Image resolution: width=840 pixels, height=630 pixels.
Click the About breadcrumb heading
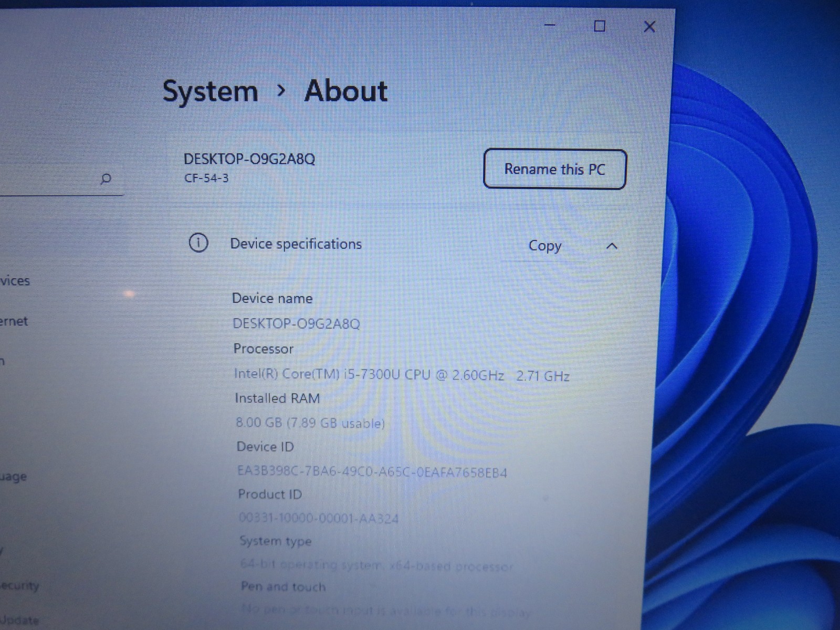[346, 91]
